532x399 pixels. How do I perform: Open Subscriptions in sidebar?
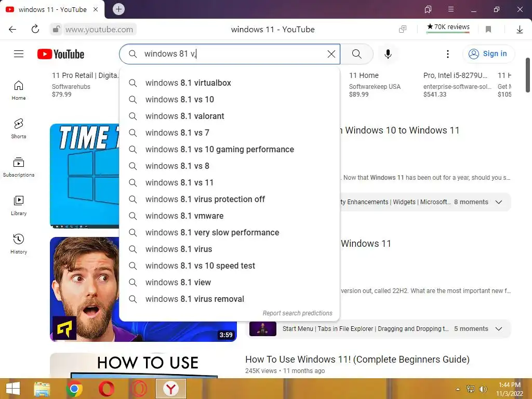tap(19, 167)
